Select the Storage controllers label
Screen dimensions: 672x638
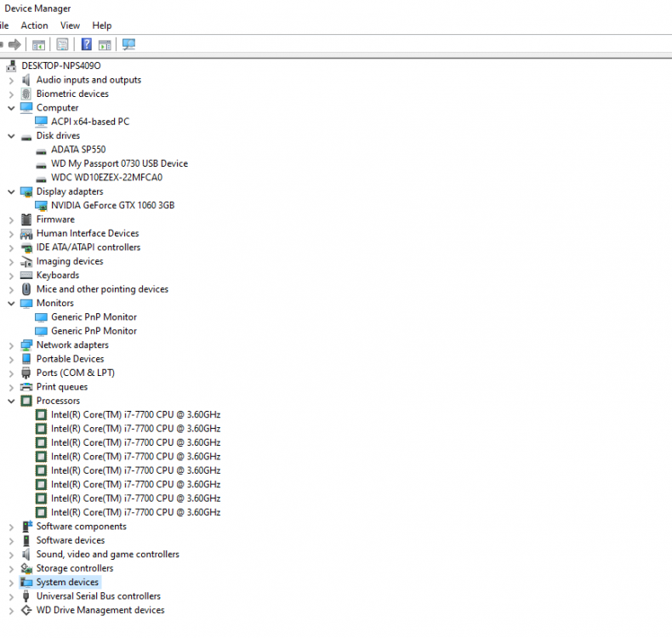(75, 568)
